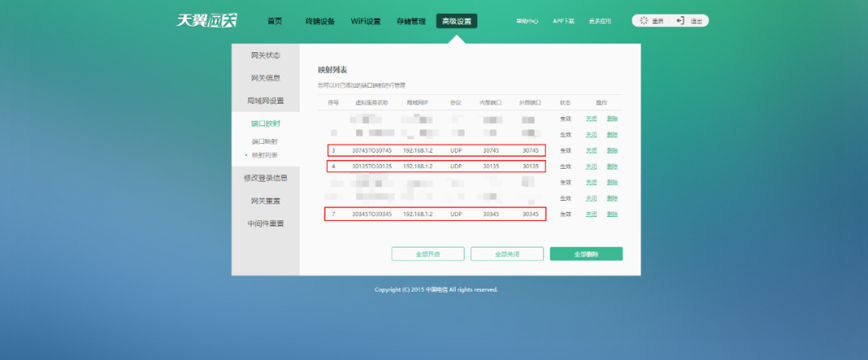Viewport: 868px width, 360px height.
Task: Click the 重启 restart icon
Action: [x=643, y=21]
